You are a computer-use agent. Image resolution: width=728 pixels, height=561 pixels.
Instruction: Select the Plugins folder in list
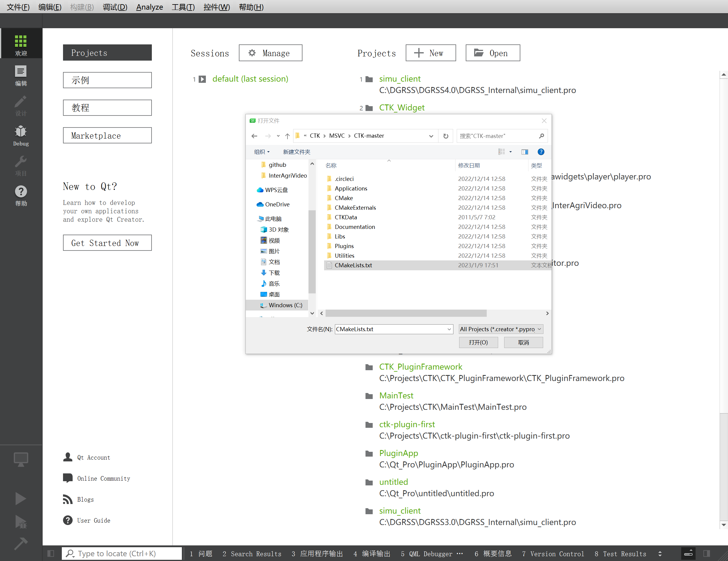coord(344,246)
